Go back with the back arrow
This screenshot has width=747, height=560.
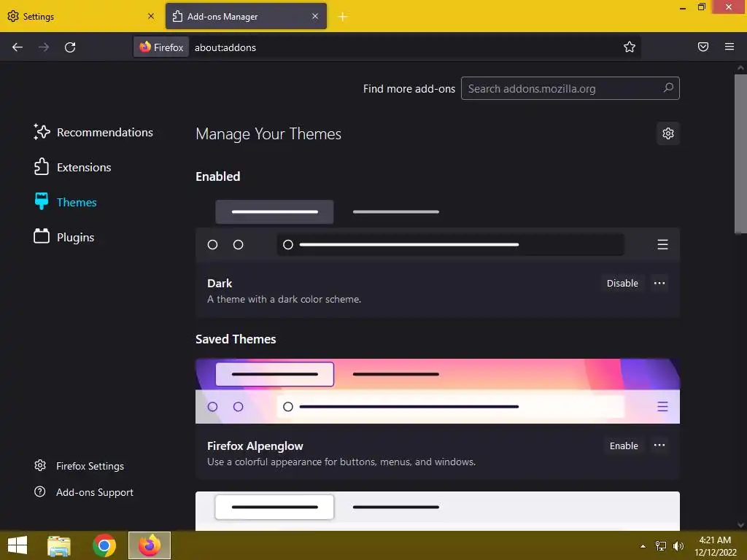click(x=18, y=47)
